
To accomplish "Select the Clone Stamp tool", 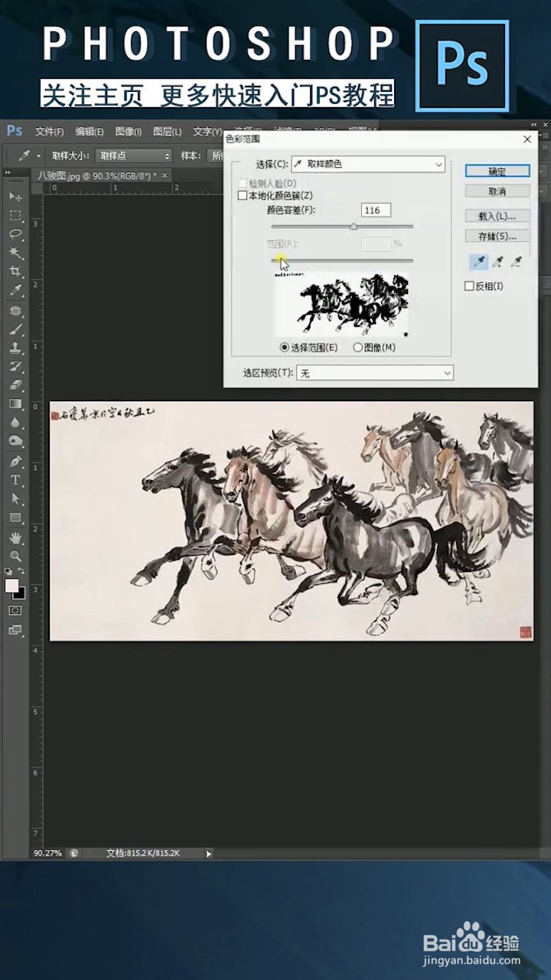I will tap(15, 348).
